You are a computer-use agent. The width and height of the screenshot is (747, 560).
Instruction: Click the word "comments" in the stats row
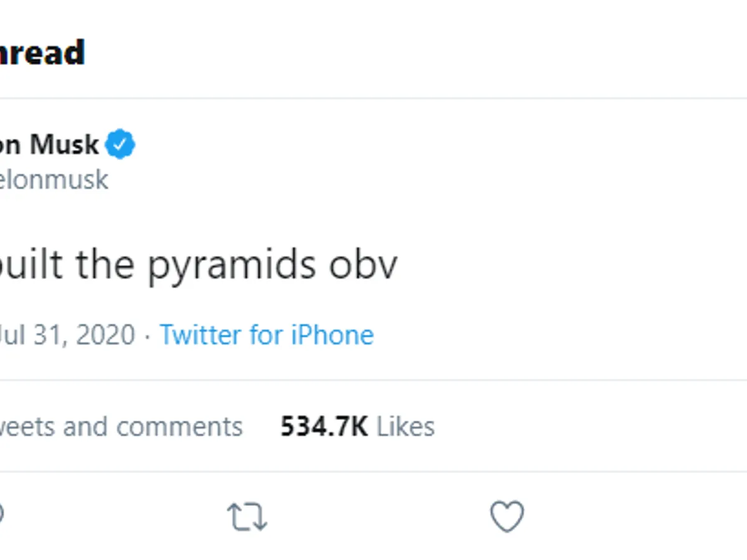point(179,427)
